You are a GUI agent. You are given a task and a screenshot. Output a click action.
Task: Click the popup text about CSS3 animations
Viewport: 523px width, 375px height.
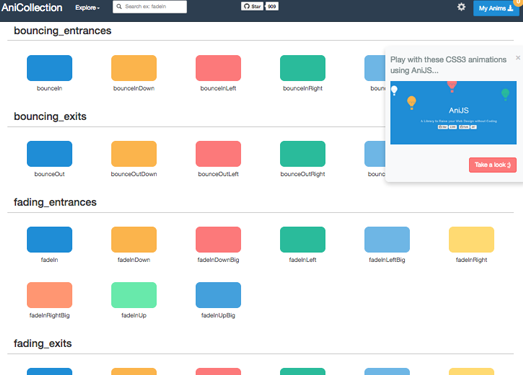pos(448,65)
